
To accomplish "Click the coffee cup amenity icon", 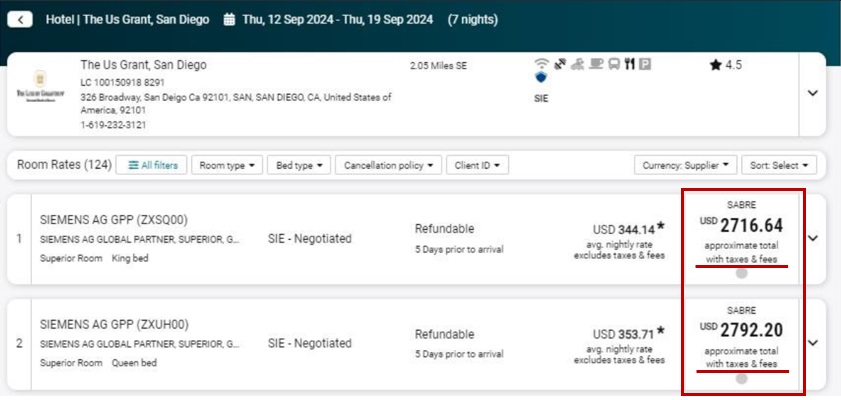I will [596, 64].
